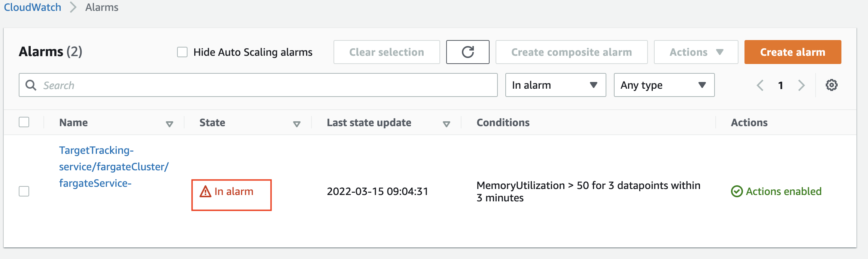Go to previous page arrow
Image resolution: width=868 pixels, height=259 pixels.
[x=760, y=85]
